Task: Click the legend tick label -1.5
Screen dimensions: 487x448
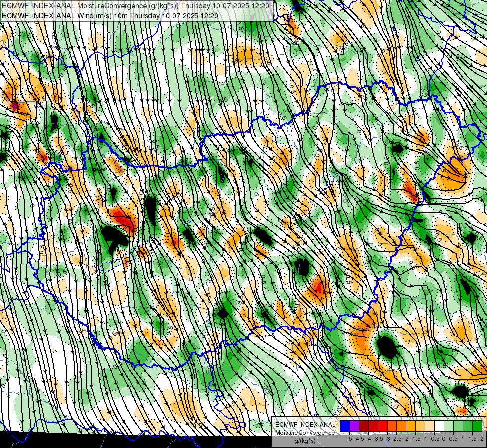Action: pyautogui.click(x=415, y=439)
